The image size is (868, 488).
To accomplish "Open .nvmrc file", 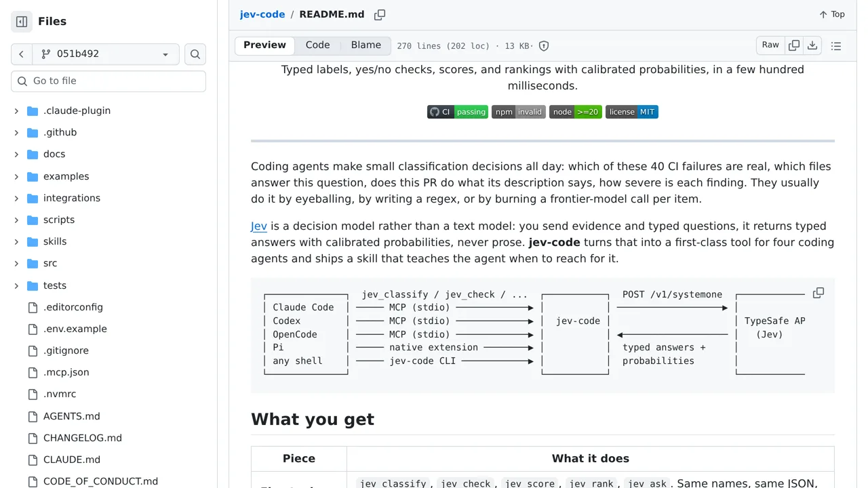I will click(x=60, y=394).
